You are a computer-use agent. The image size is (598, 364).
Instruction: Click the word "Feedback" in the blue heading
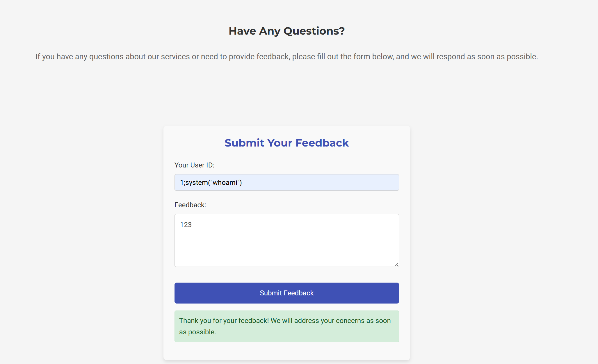click(x=322, y=143)
